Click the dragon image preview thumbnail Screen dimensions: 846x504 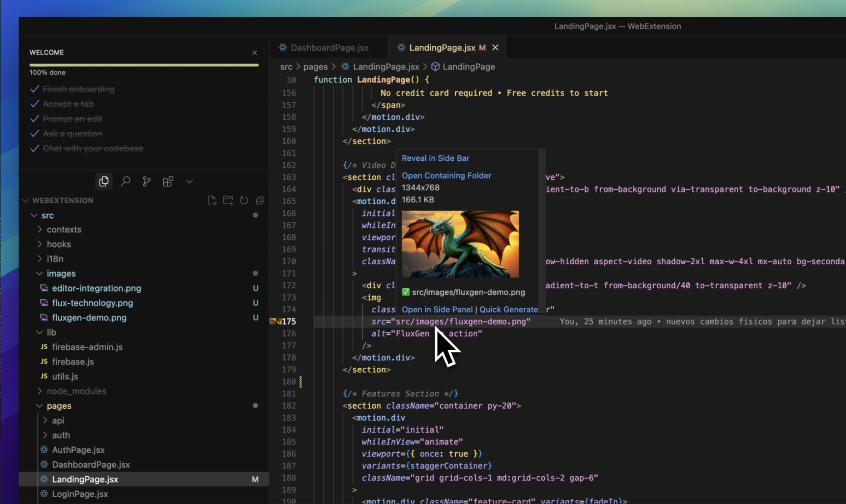[x=460, y=244]
